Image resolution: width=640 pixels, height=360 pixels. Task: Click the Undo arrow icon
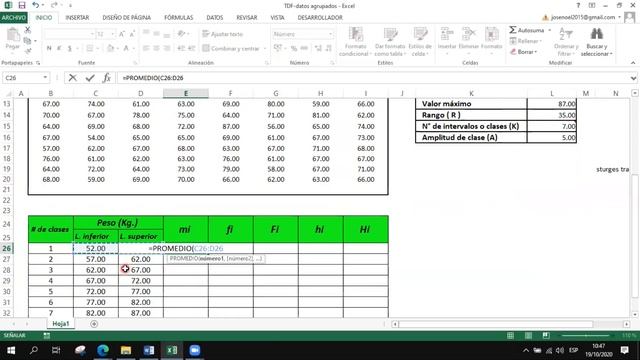[36, 5]
